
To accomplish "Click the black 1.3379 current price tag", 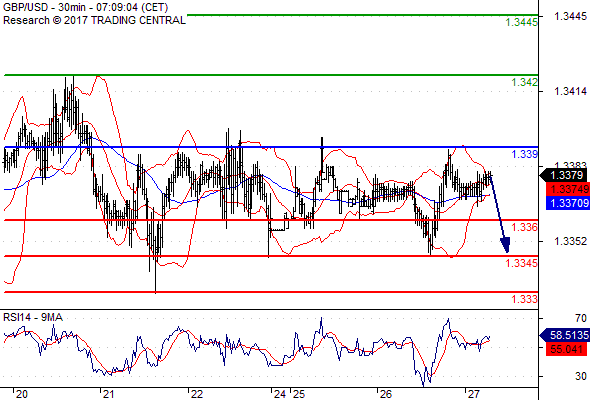I will pos(564,175).
